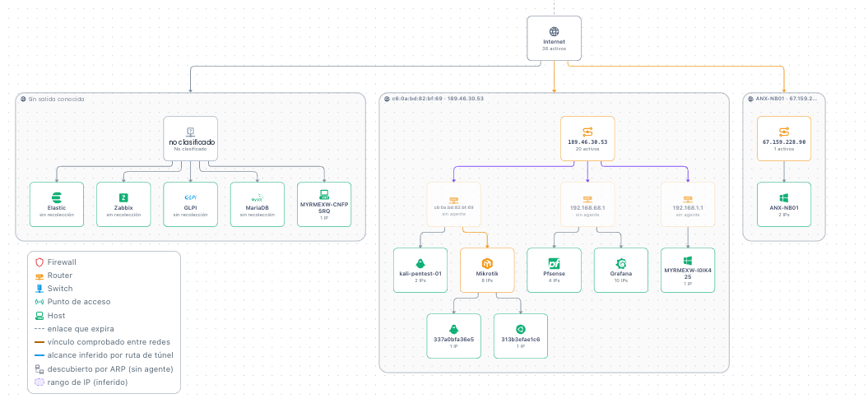The width and height of the screenshot is (868, 403).
Task: Select the unknown-device icon in no clasificado node
Action: 190,132
